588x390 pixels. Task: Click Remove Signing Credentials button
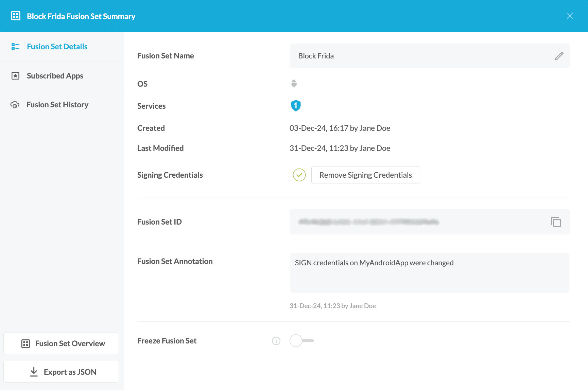365,175
